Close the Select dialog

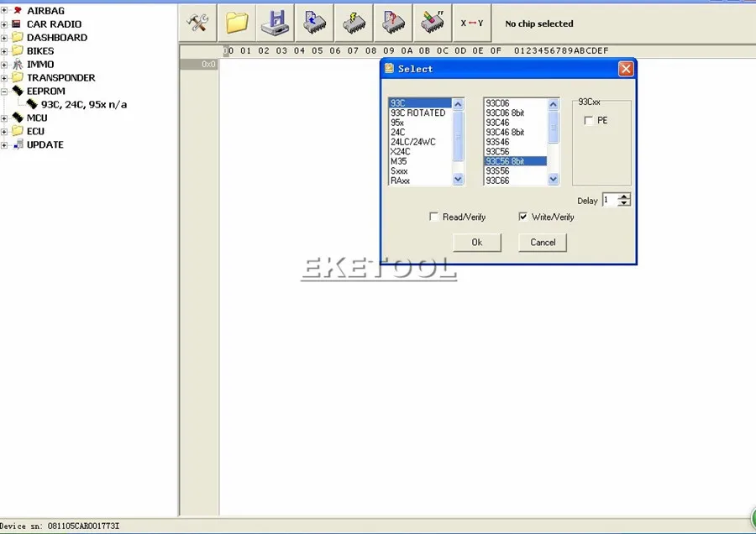click(626, 69)
